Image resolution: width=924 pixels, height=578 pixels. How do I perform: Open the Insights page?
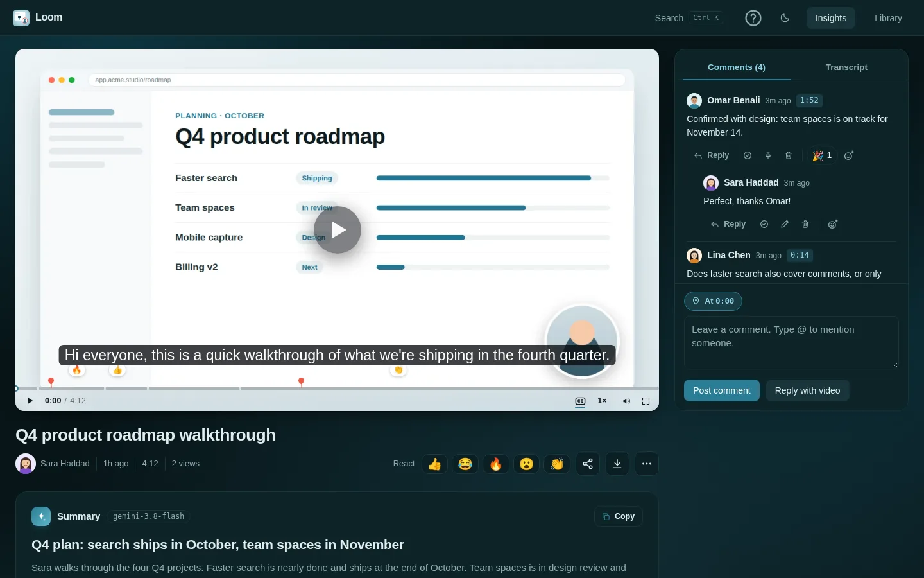click(831, 18)
